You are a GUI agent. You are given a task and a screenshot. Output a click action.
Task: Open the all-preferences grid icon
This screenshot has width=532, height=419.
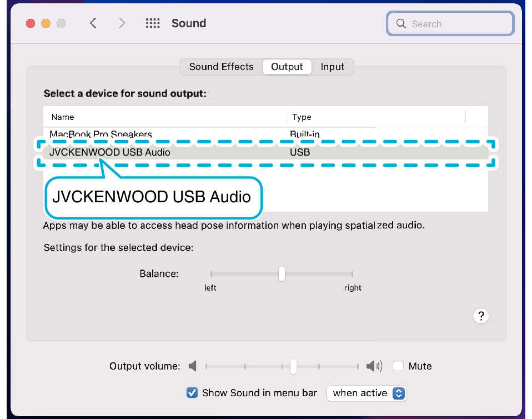[153, 23]
